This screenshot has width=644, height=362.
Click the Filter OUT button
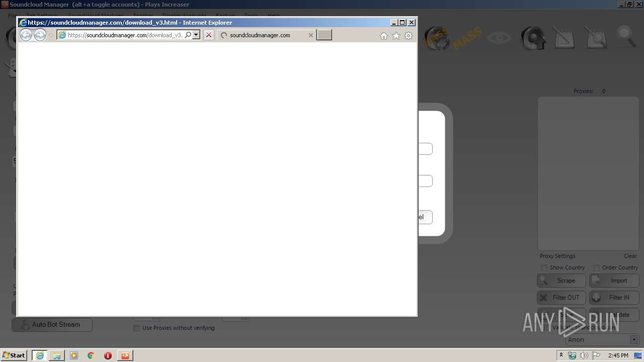pyautogui.click(x=561, y=297)
